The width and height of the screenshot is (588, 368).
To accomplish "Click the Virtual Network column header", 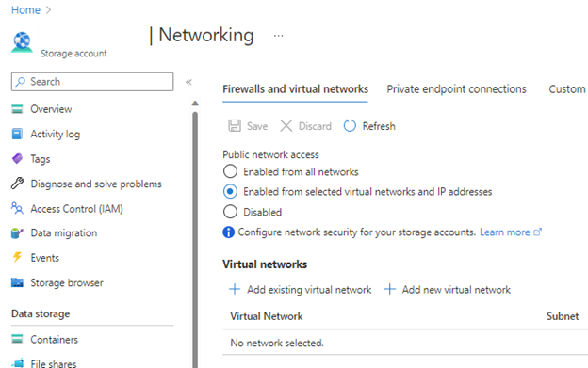I will click(x=267, y=316).
